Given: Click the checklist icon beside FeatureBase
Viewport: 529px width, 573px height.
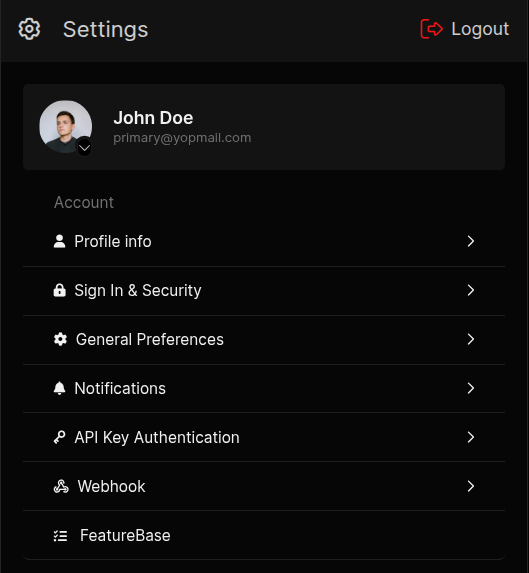Looking at the screenshot, I should 60,536.
